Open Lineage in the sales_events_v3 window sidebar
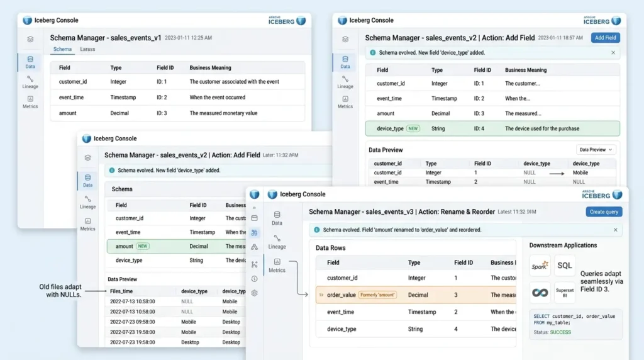 [x=277, y=242]
